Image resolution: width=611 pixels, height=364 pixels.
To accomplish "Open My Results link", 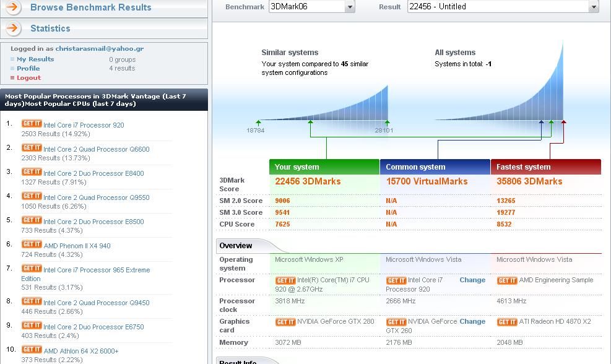I will point(35,59).
